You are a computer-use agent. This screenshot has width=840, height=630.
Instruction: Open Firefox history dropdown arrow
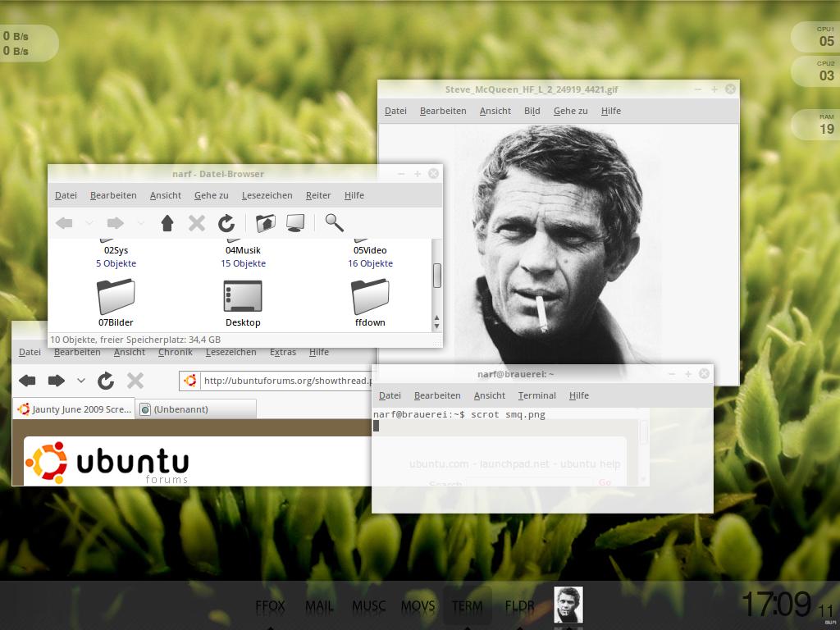click(81, 381)
